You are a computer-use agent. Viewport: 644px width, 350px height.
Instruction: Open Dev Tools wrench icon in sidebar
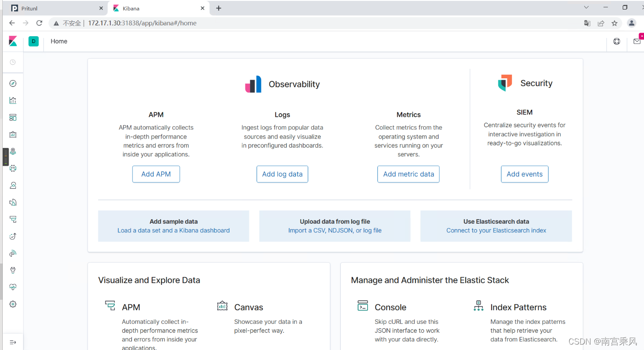(x=13, y=270)
